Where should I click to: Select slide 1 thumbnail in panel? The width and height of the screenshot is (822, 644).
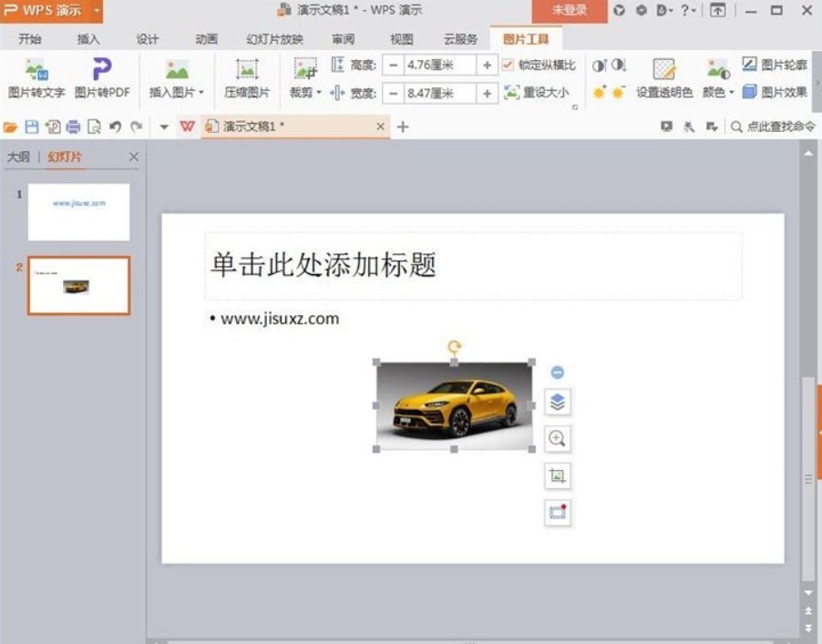[78, 210]
